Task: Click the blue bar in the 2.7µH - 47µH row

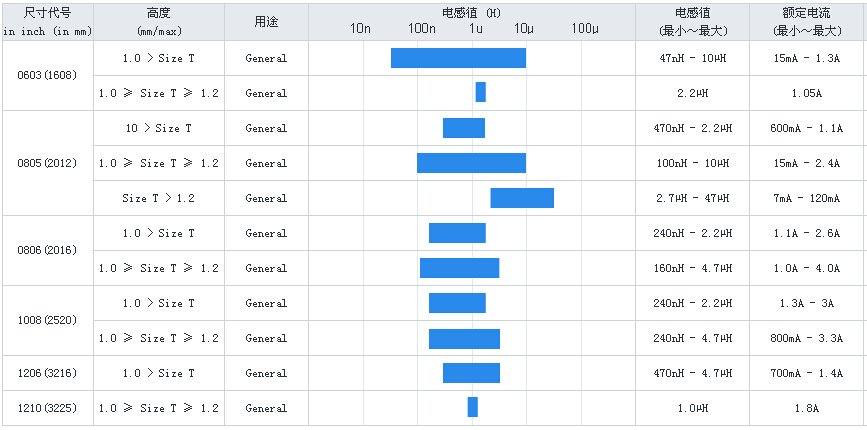Action: 521,198
